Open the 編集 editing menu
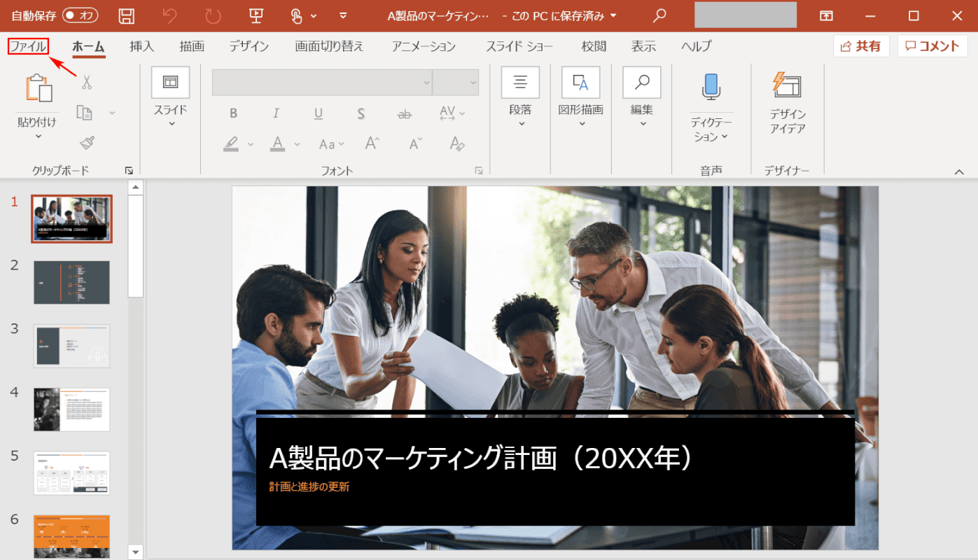This screenshot has height=560, width=978. pos(642,97)
